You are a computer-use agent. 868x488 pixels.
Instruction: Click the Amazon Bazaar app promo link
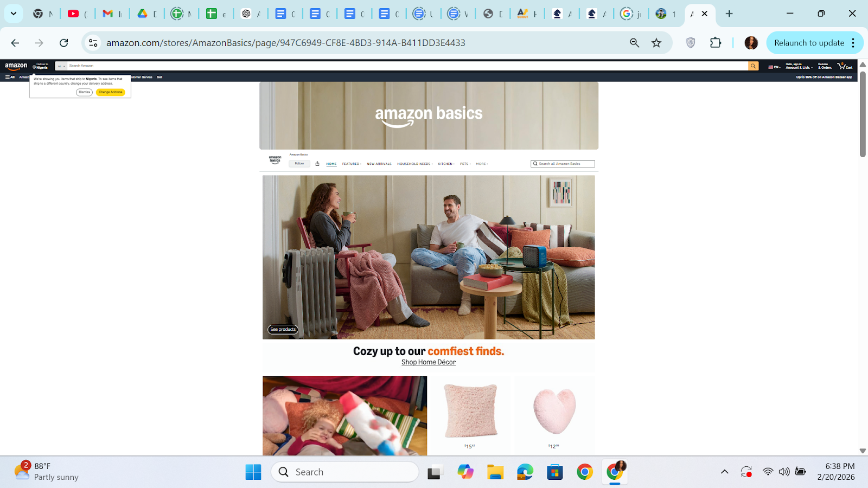coord(824,77)
